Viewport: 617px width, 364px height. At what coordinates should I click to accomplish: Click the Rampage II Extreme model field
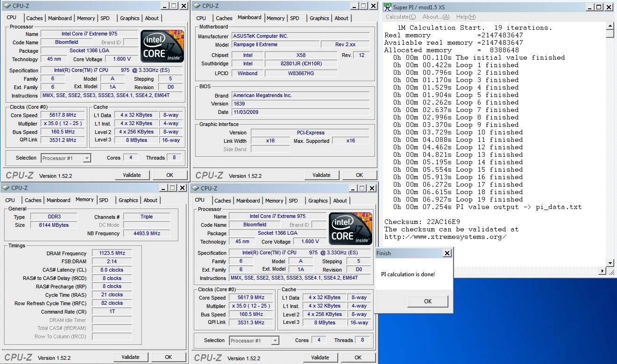click(x=276, y=45)
